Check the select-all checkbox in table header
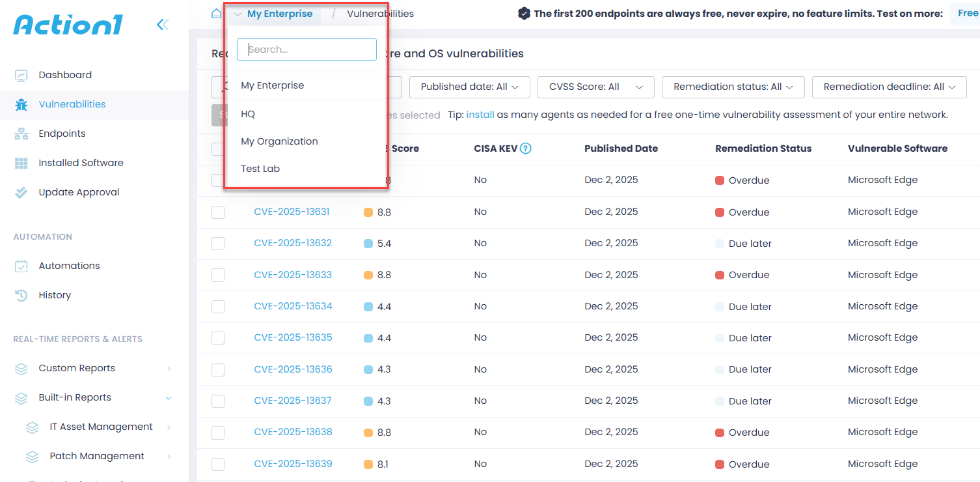 click(x=218, y=148)
